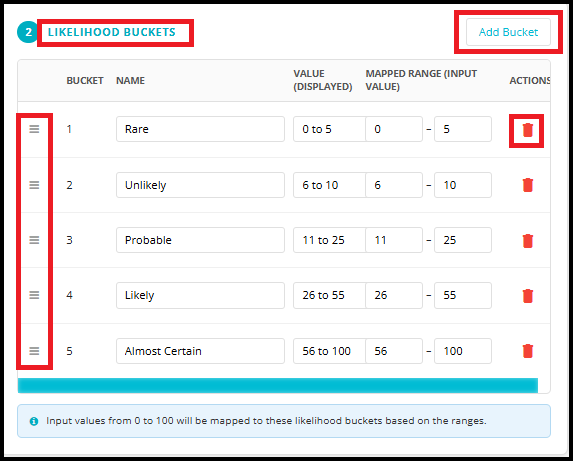Screen dimensions: 573x461
Task: Delete the Rare bucket with trash icon
Action: click(x=527, y=130)
